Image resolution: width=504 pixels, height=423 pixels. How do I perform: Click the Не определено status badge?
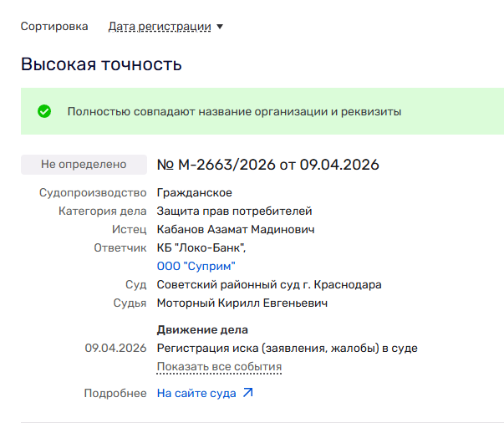click(x=84, y=165)
